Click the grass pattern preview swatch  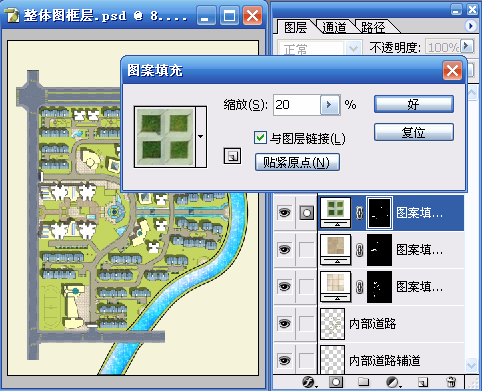pyautogui.click(x=165, y=137)
